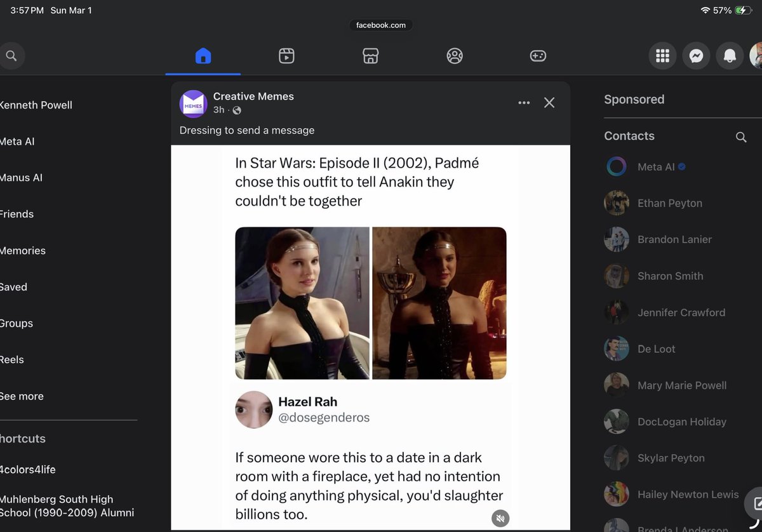Open Muhlenberg South High School Alumni shortcut
The width and height of the screenshot is (762, 532).
[x=69, y=506]
